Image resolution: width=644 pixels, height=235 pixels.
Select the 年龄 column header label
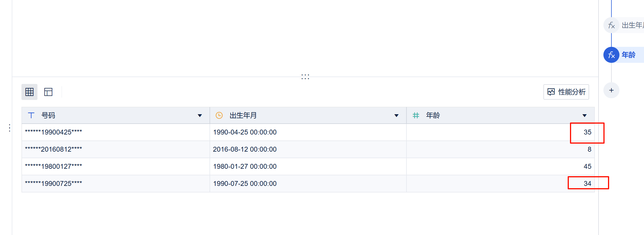[x=433, y=115]
